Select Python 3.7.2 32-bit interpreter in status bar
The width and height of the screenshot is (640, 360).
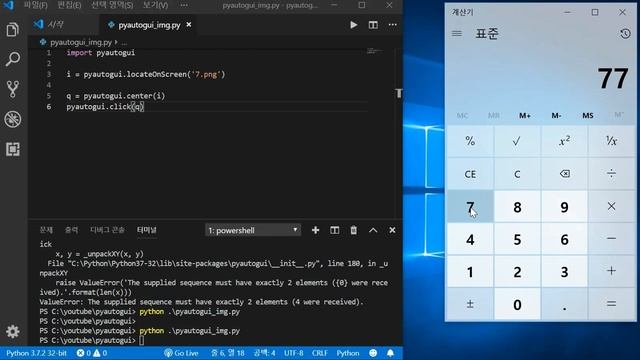tap(36, 353)
